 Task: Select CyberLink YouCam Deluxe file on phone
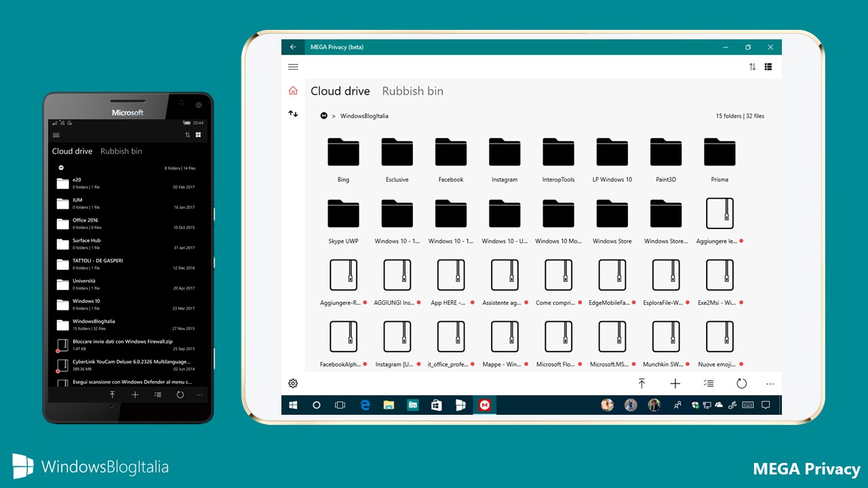pyautogui.click(x=128, y=365)
